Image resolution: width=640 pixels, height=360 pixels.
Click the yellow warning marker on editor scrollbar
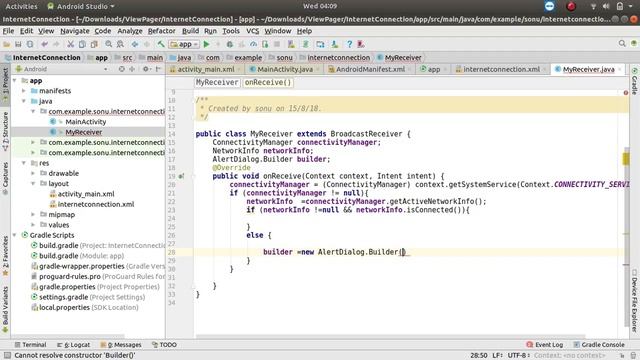[626, 158]
